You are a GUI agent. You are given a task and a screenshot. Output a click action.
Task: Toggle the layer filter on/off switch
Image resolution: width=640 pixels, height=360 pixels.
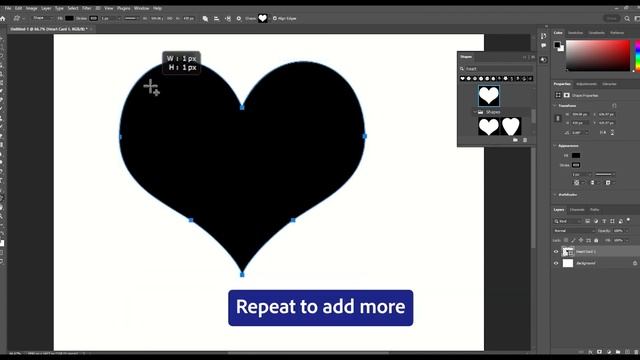(x=629, y=220)
